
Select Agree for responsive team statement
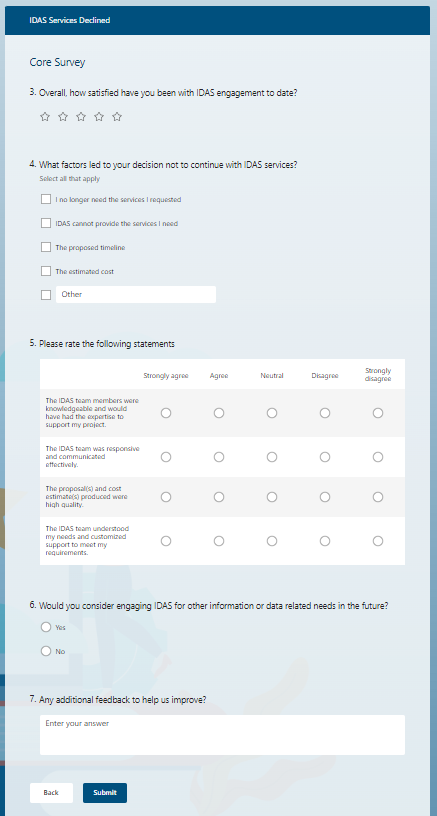[x=219, y=457]
